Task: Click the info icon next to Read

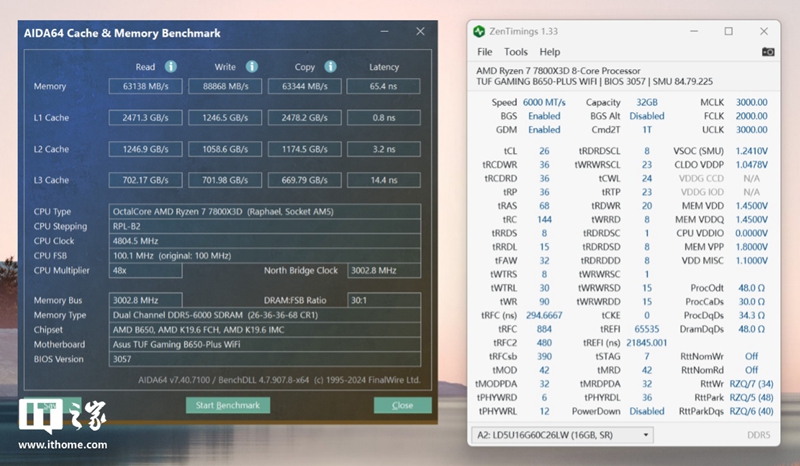Action: click(170, 67)
